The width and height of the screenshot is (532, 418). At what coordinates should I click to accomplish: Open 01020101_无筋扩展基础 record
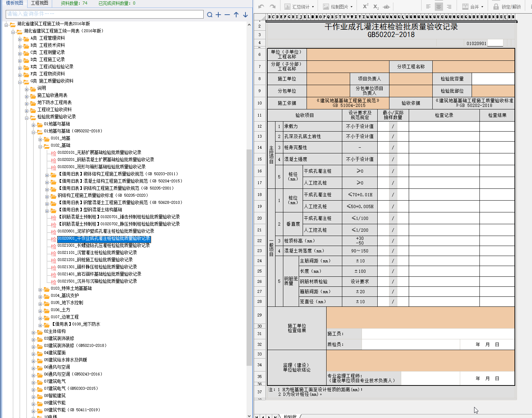pos(99,152)
